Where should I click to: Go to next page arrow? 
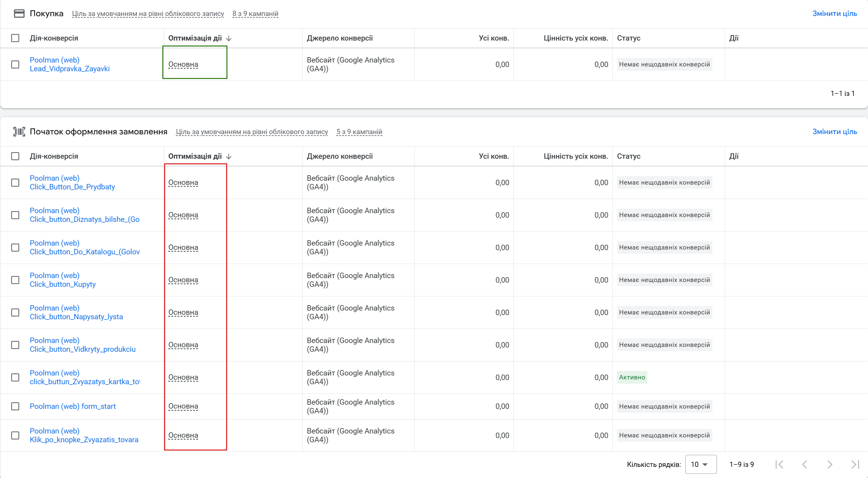[x=829, y=464]
